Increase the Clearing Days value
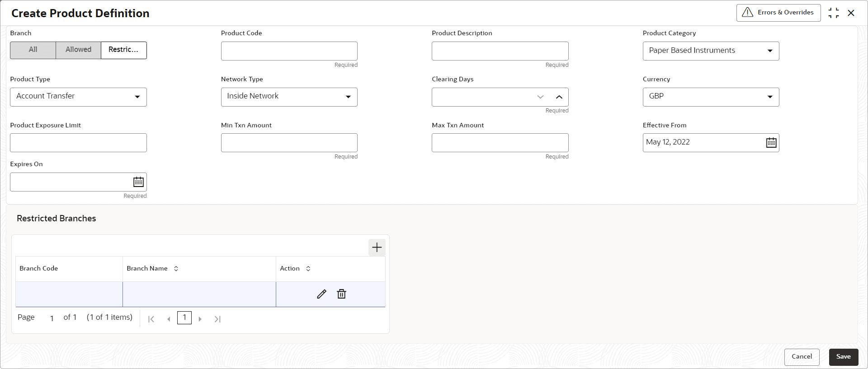 pyautogui.click(x=559, y=97)
